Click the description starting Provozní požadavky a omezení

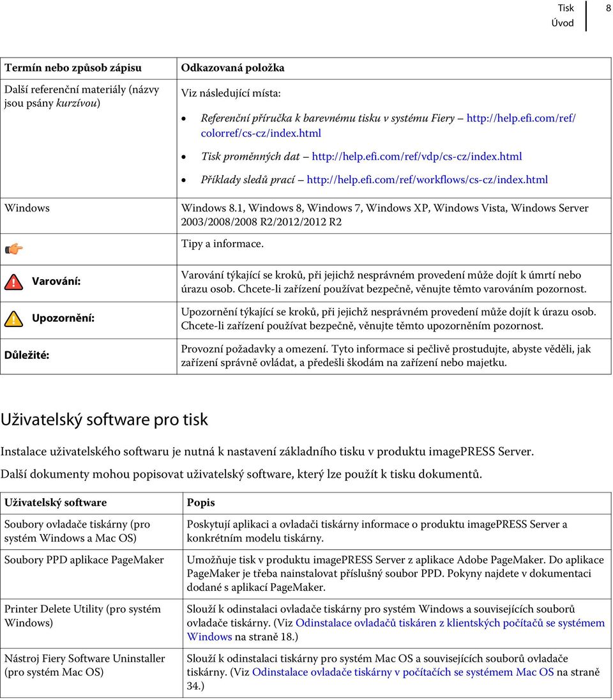click(386, 356)
